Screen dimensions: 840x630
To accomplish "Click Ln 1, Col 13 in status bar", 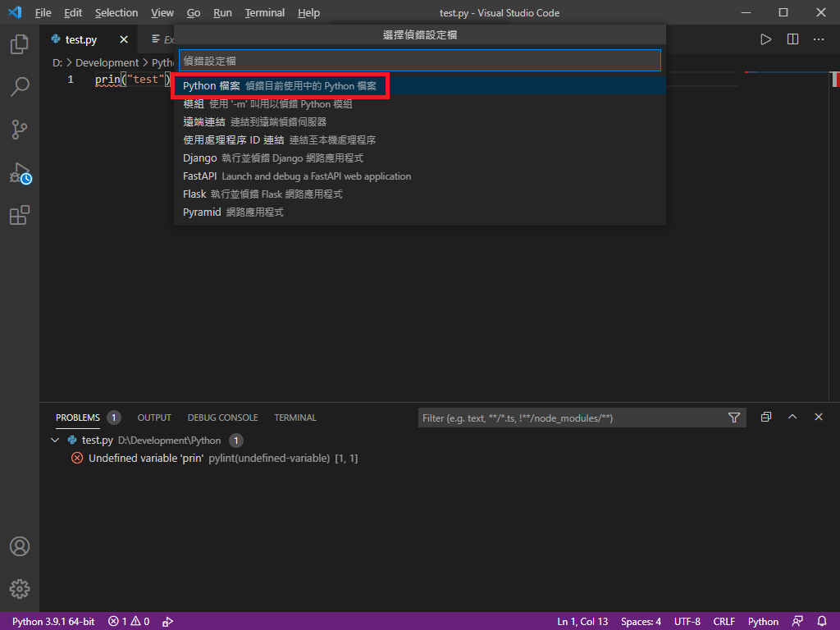I will click(x=582, y=622).
